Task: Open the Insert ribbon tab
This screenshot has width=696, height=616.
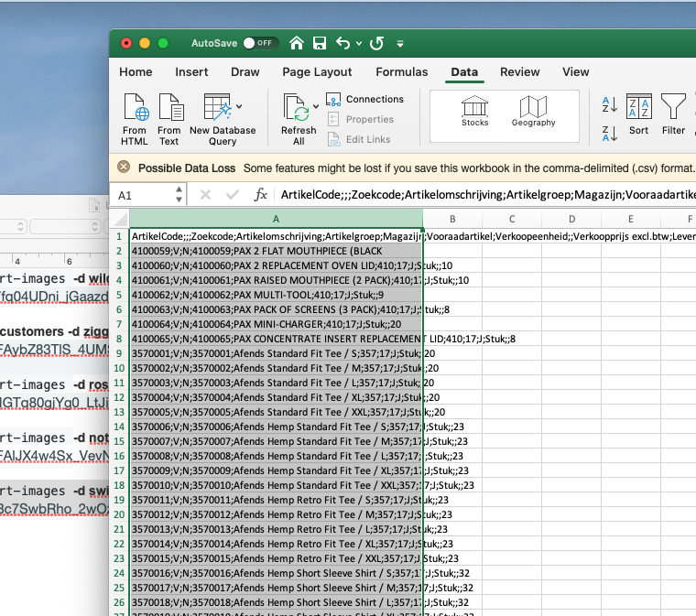Action: coord(191,71)
